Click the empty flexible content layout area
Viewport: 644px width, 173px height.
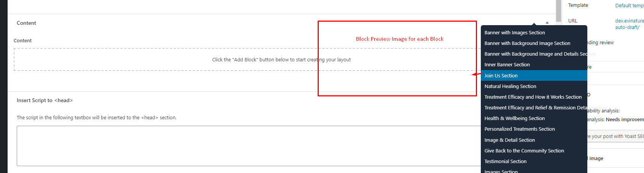click(281, 59)
